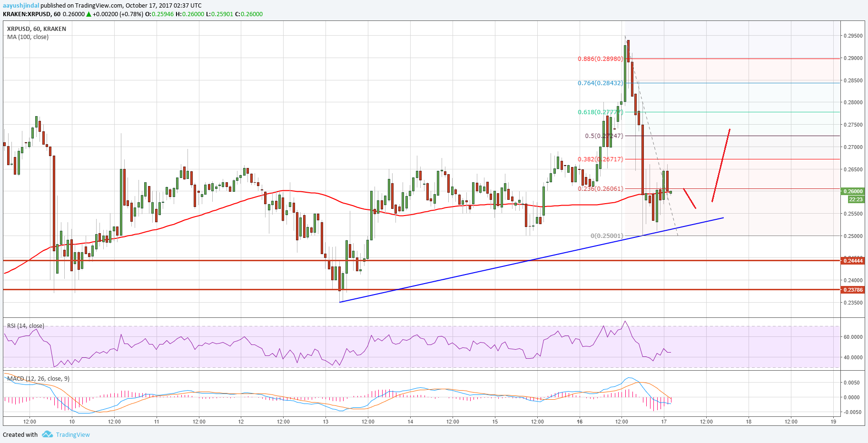Click the 22:23 countdown timer tag
868x443 pixels.
tap(856, 200)
